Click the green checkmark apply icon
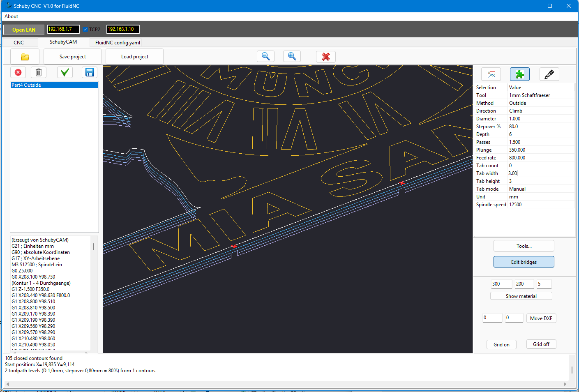The width and height of the screenshot is (579, 392). (x=65, y=72)
